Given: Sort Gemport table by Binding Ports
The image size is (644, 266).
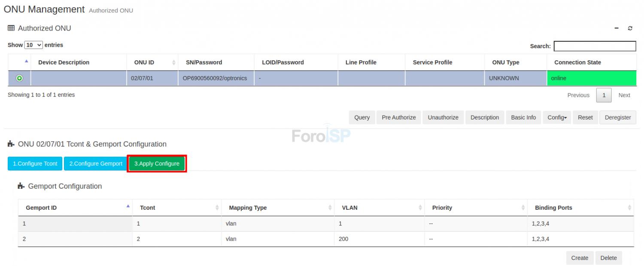Looking at the screenshot, I should [629, 208].
